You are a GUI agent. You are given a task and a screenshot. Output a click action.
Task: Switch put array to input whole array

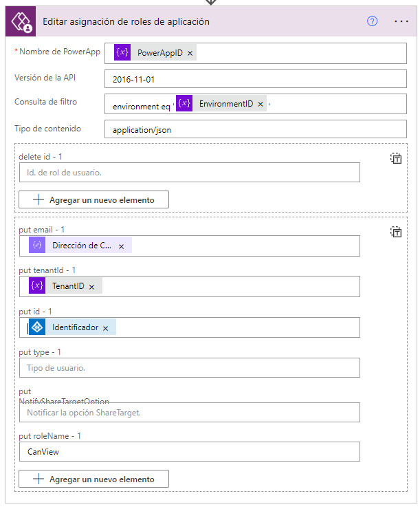coord(396,232)
